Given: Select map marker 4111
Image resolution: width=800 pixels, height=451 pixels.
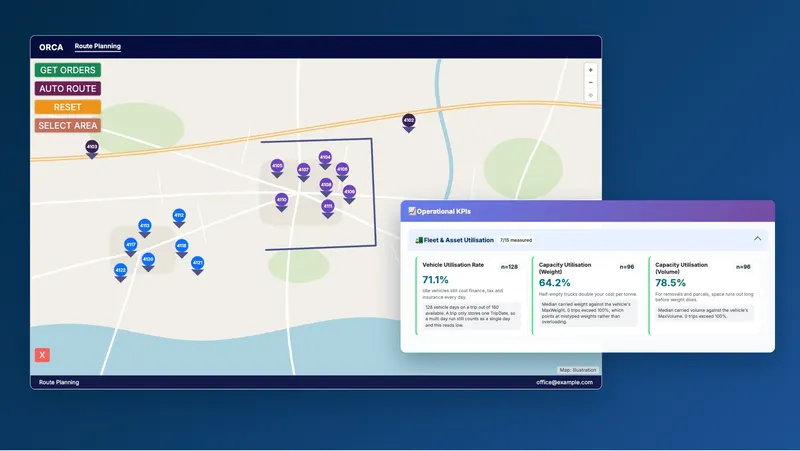Looking at the screenshot, I should [x=328, y=209].
